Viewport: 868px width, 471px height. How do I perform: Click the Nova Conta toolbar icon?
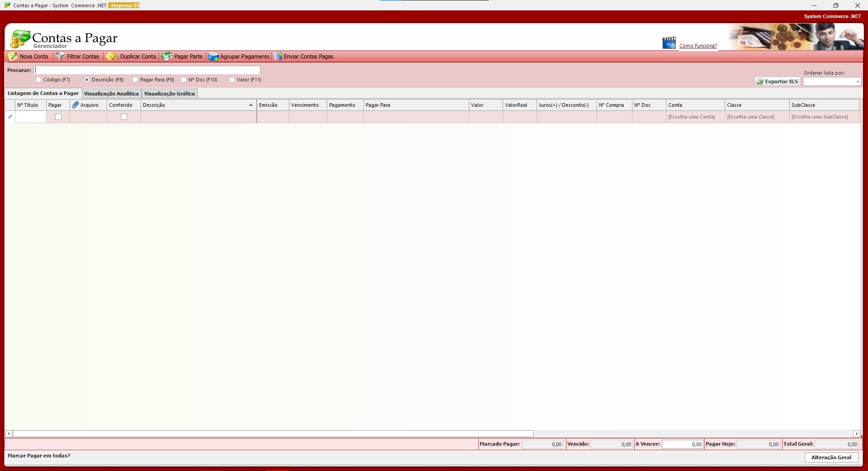pos(13,57)
